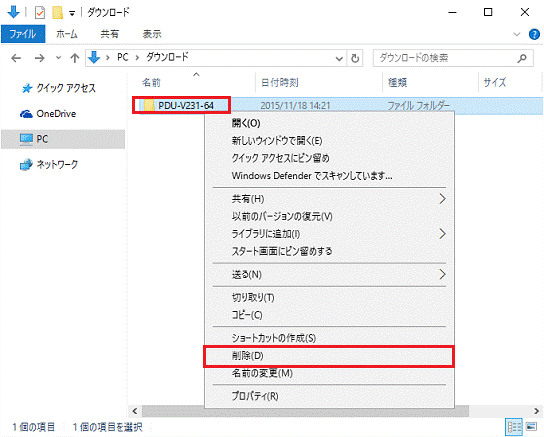Choose 以前のバージョンの復元(V)
This screenshot has width=544, height=437.
329,216
